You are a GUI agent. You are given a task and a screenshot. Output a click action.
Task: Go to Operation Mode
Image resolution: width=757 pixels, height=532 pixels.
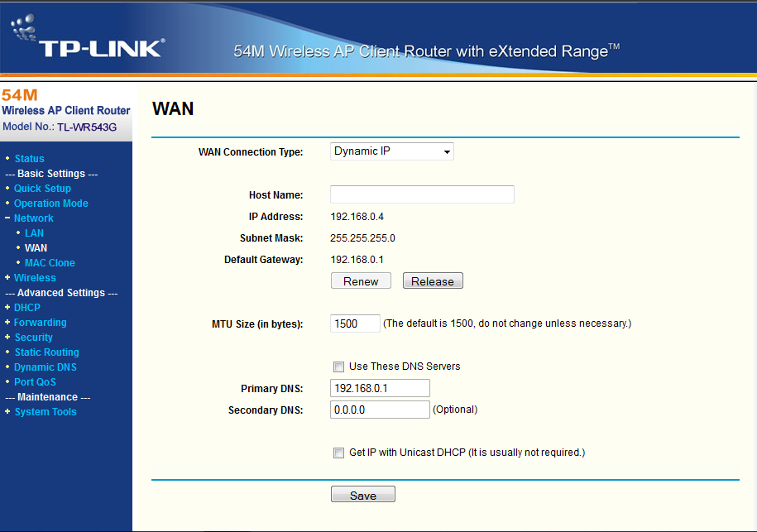pos(51,204)
